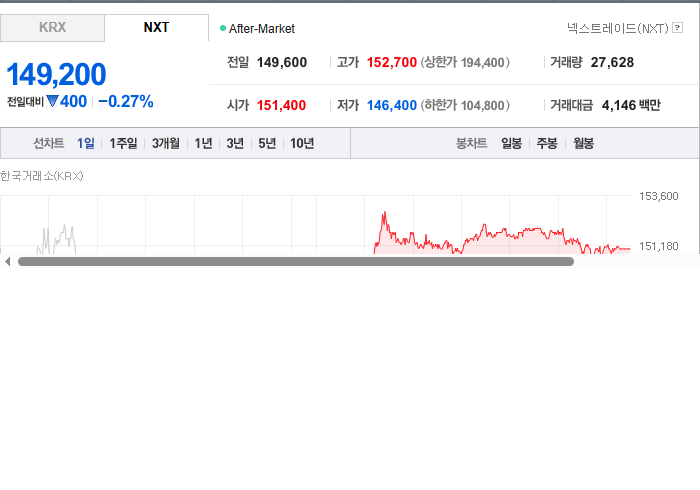This screenshot has width=700, height=490.
Task: Click the green After-Market status dot
Action: point(223,29)
